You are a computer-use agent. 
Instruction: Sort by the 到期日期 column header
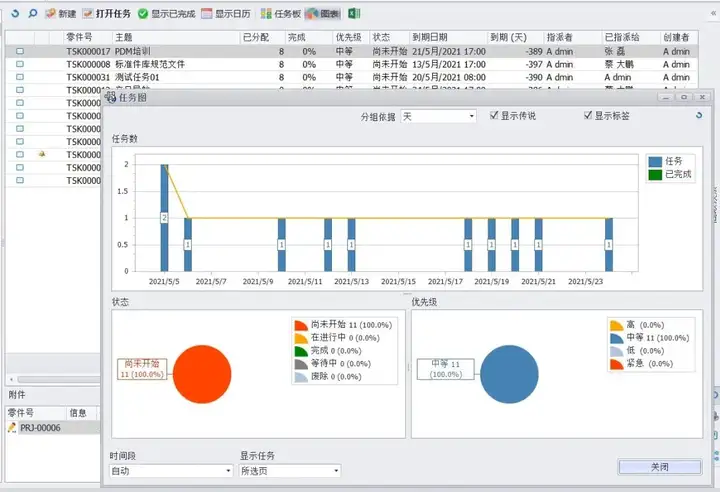[448, 37]
